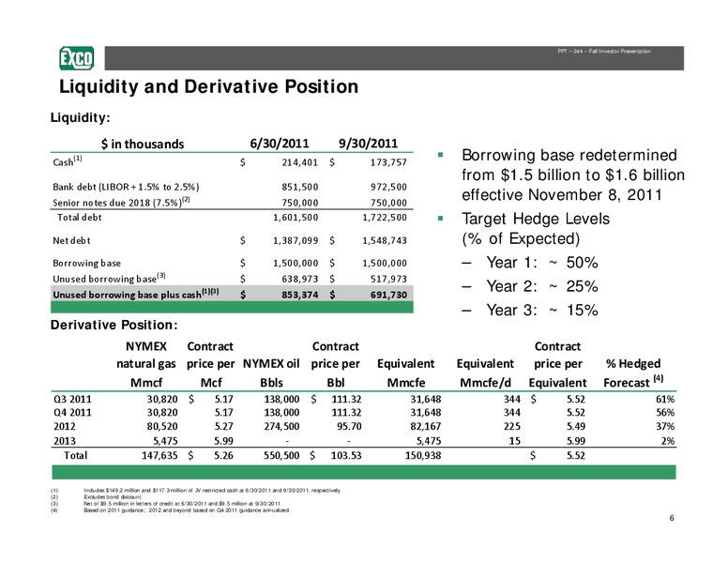Select the 'Year 2: ~ 25%' line
728x563 pixels.
coord(542,286)
